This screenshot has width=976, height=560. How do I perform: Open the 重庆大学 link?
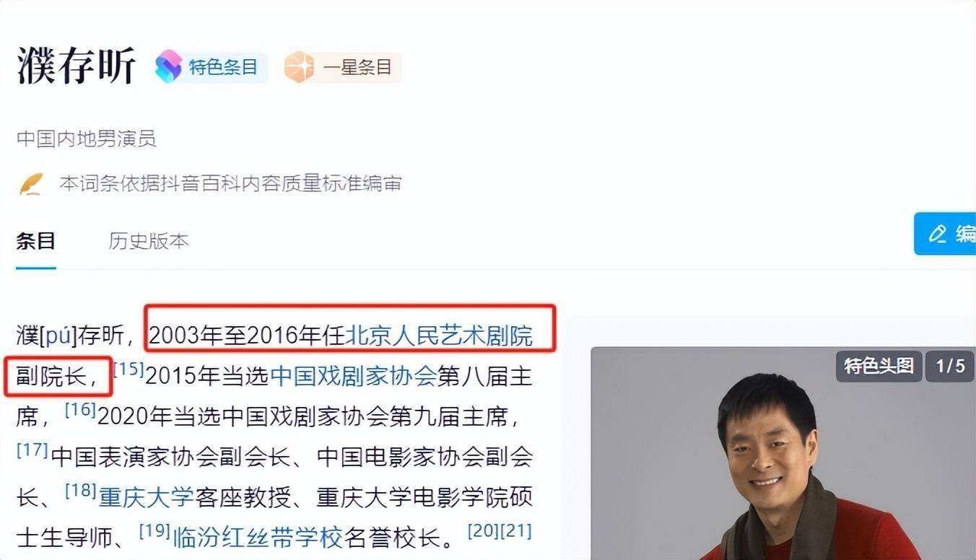point(147,496)
